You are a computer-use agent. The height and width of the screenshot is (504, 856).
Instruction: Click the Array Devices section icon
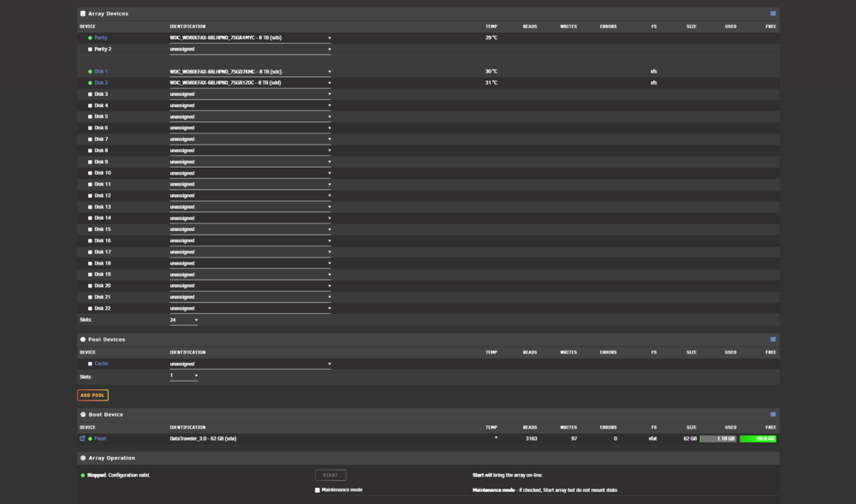point(83,14)
